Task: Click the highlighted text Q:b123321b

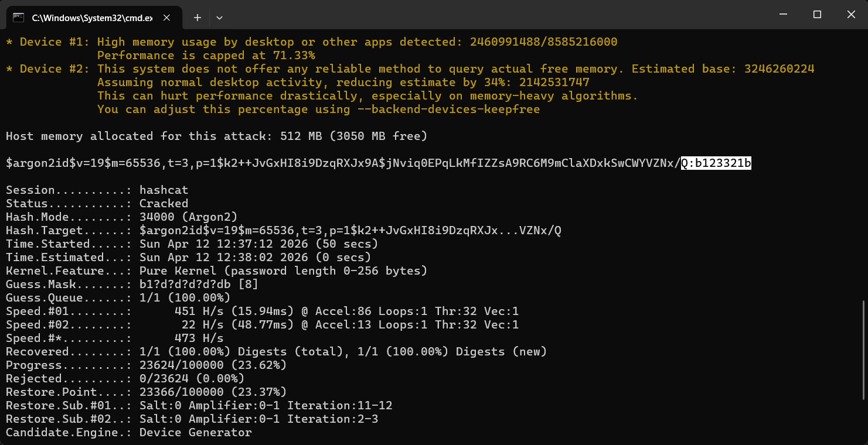Action: pos(716,163)
